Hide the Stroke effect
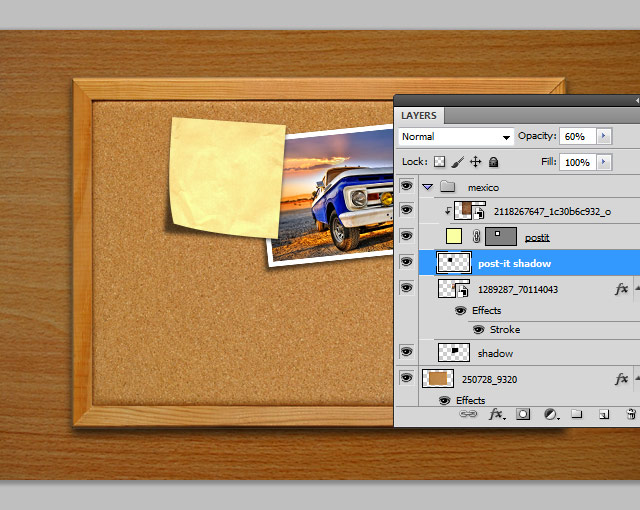The height and width of the screenshot is (510, 640). (x=479, y=330)
